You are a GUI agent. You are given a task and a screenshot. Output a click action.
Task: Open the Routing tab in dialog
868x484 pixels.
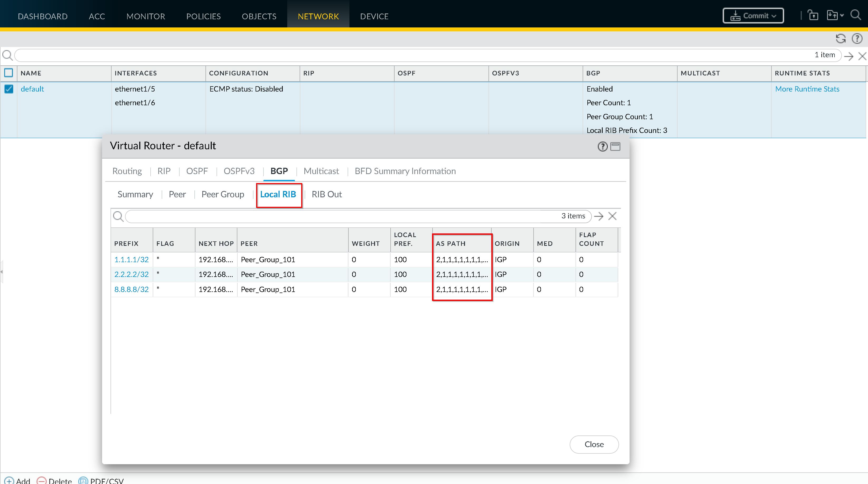pyautogui.click(x=127, y=171)
